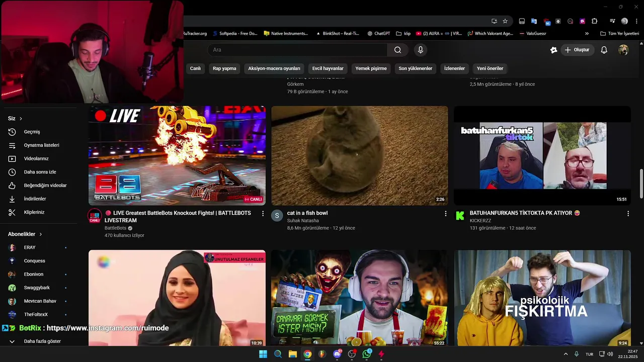
Task: Open Daha sonra izle in sidebar
Action: tap(39, 172)
